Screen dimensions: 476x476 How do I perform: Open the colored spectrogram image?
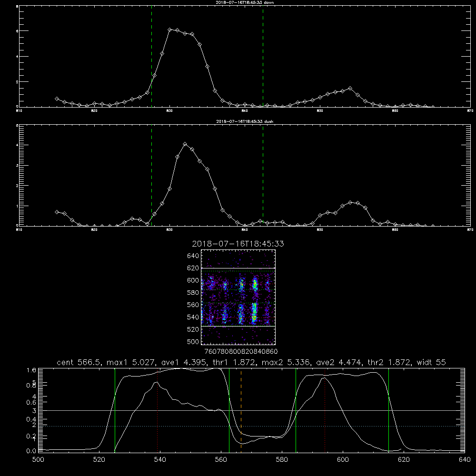238,297
